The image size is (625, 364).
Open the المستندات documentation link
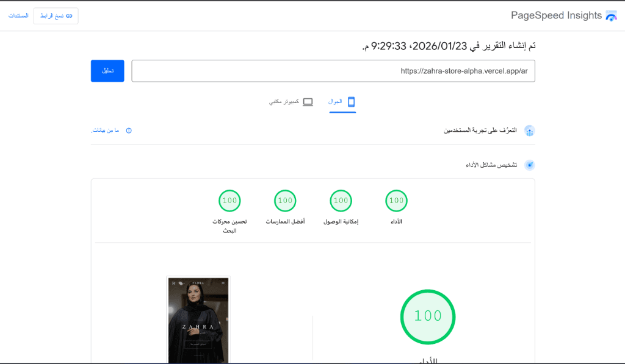tap(20, 15)
